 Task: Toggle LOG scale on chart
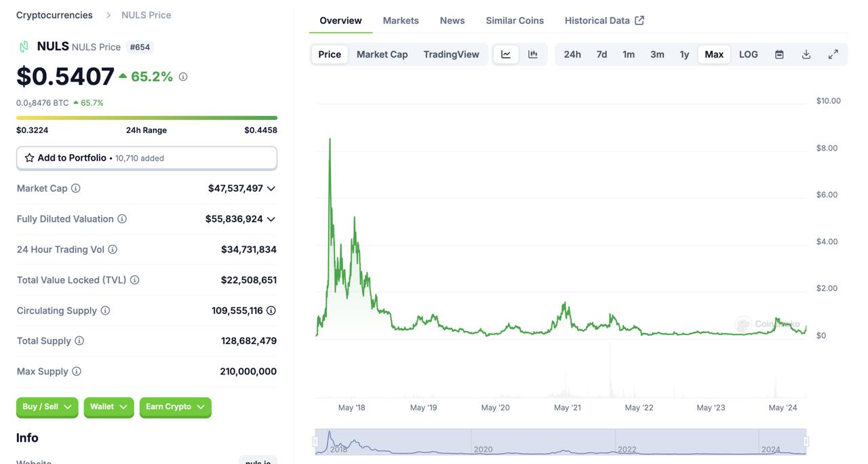[x=749, y=54]
